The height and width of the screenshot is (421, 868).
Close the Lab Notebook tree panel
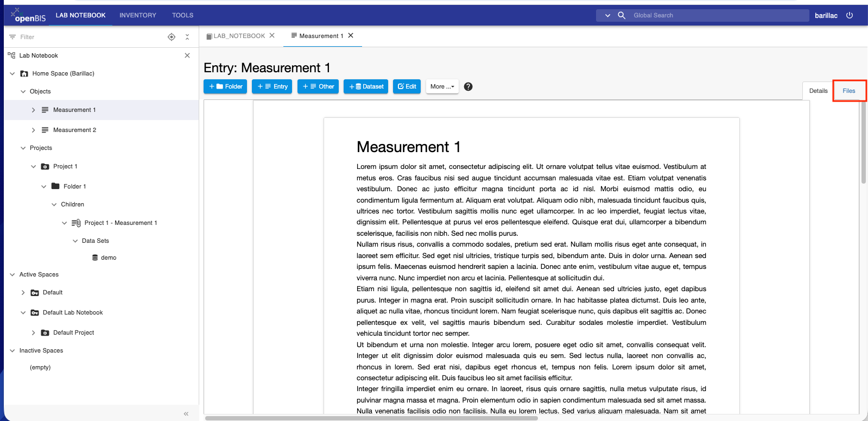(x=187, y=55)
